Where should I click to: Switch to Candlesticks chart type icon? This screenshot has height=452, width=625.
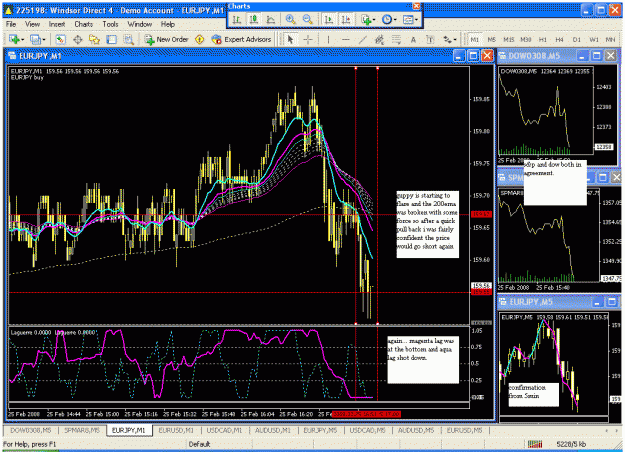click(254, 19)
